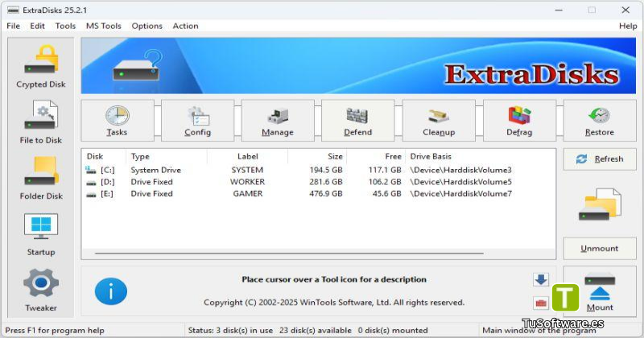
Task: Click the Drive Fixed cell for D:
Action: click(x=151, y=182)
